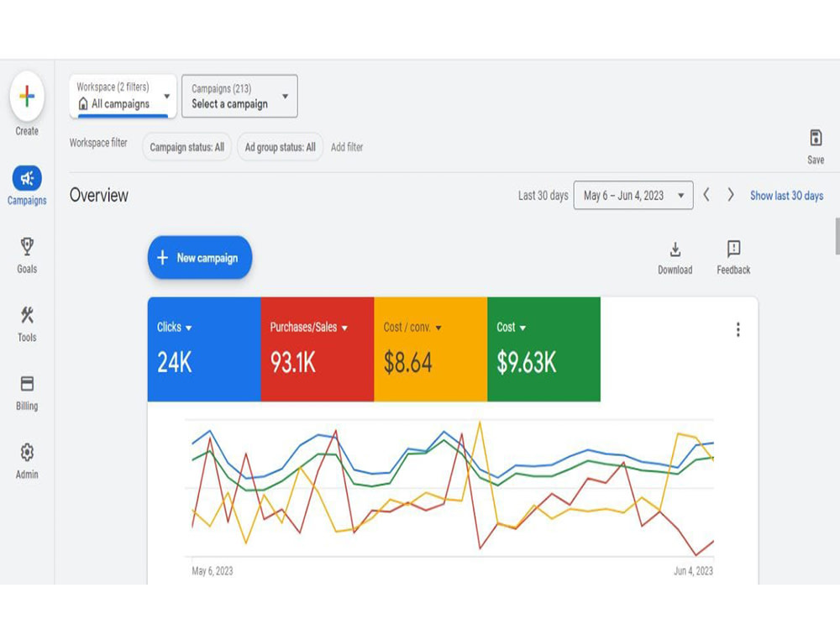
Task: Click Add filter
Action: [347, 147]
